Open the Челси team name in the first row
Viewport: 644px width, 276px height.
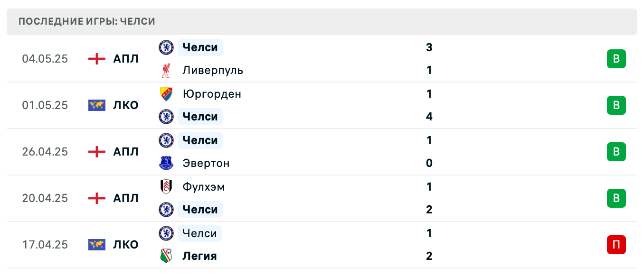[199, 47]
